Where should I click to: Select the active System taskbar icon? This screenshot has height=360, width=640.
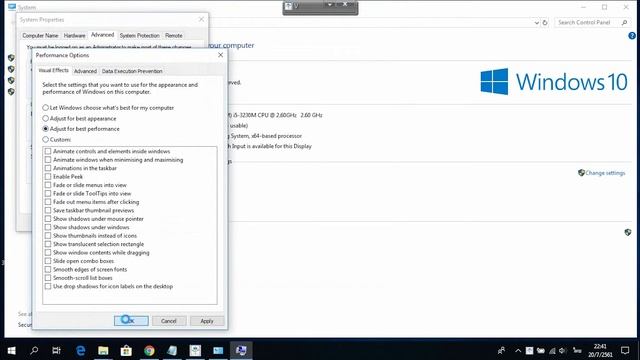coord(241,350)
